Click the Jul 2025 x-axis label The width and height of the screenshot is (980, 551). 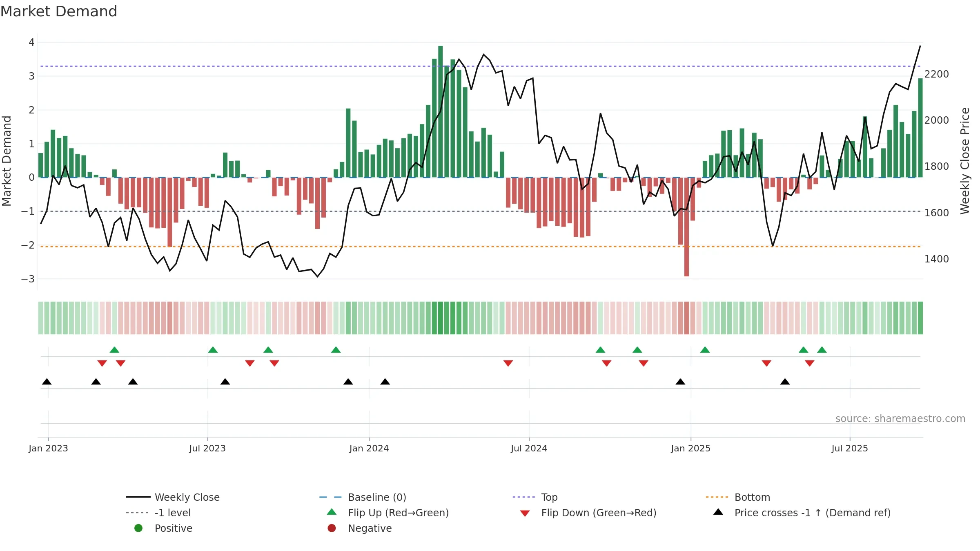pyautogui.click(x=850, y=448)
